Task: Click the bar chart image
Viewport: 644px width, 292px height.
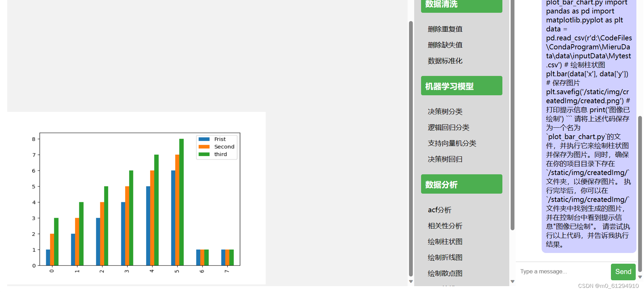Action: [136, 198]
